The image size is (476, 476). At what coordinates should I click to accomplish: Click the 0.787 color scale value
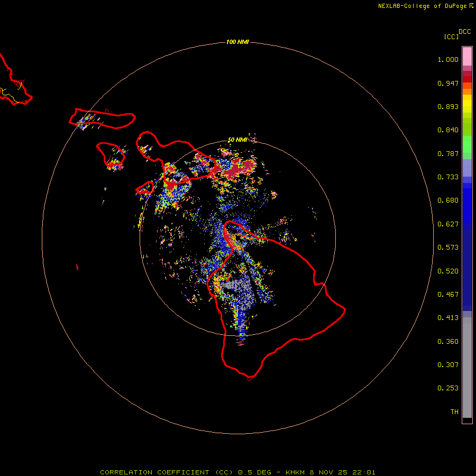coord(448,153)
